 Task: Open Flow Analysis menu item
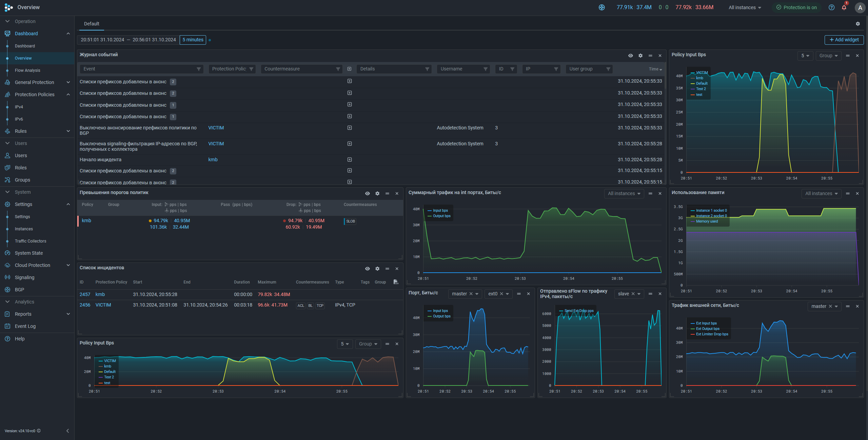coord(27,70)
